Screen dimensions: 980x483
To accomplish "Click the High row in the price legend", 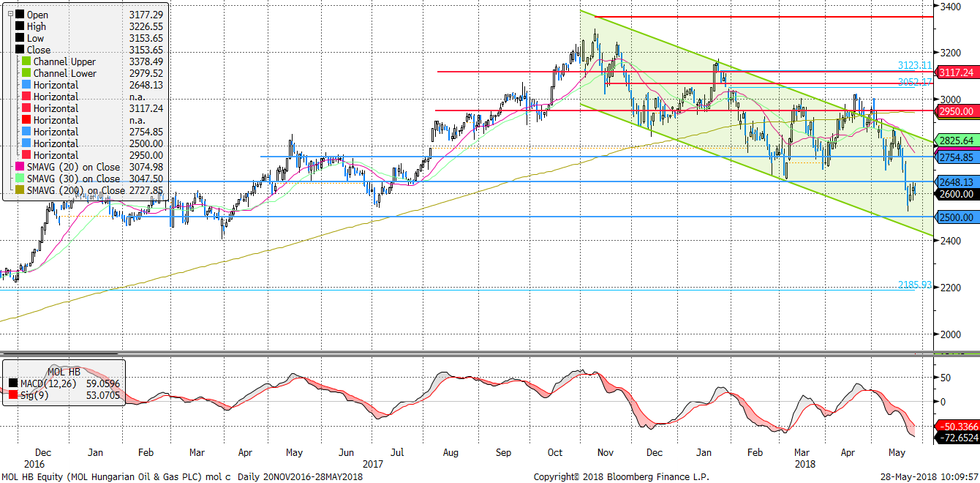I will click(x=37, y=26).
